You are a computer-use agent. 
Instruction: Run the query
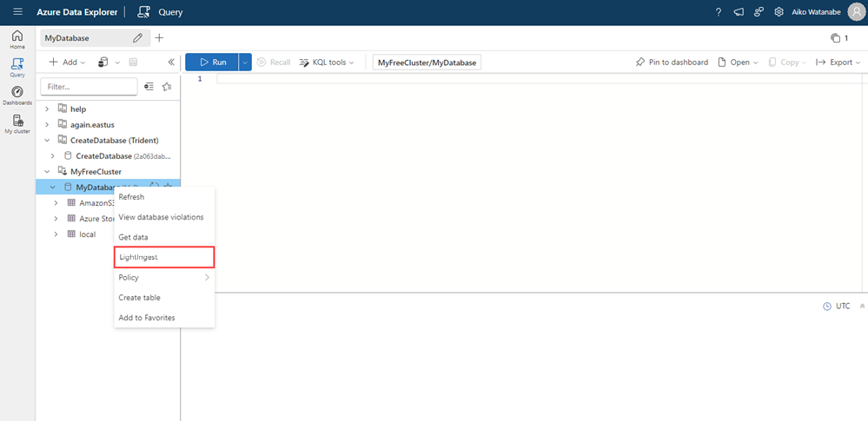tap(213, 62)
